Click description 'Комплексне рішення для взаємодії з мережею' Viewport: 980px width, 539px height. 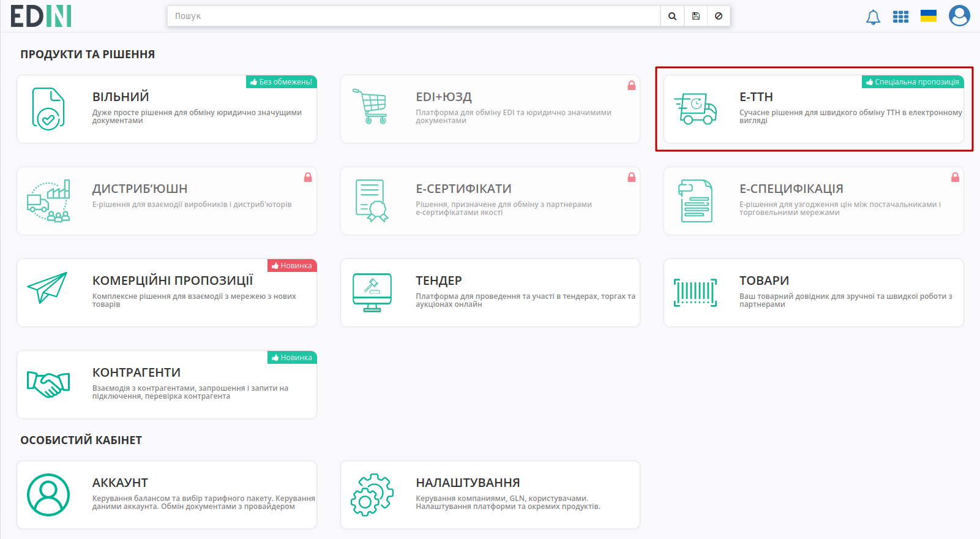194,300
